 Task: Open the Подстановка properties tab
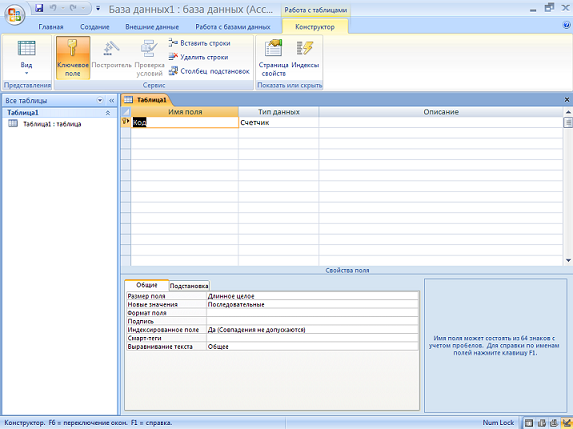189,286
